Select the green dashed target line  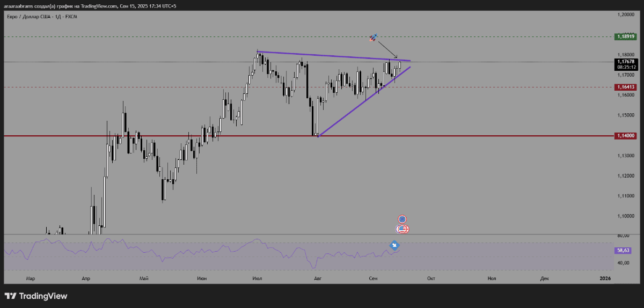(x=215, y=36)
